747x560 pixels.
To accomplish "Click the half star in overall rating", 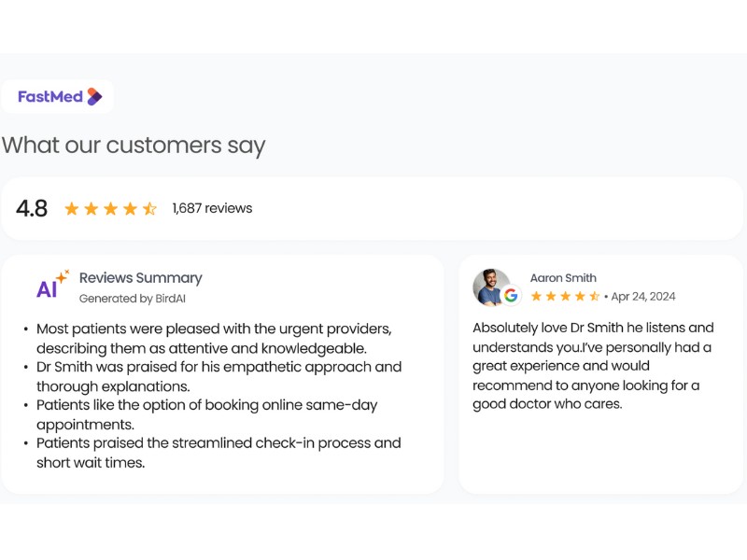I will pos(149,209).
